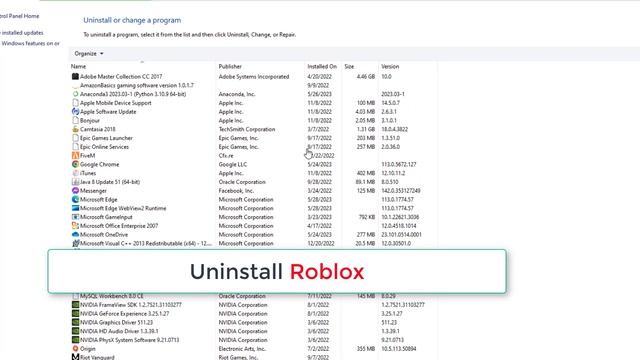This screenshot has width=640, height=360.
Task: Click the Adobe Master Collection CC 2017 icon
Action: click(x=75, y=76)
